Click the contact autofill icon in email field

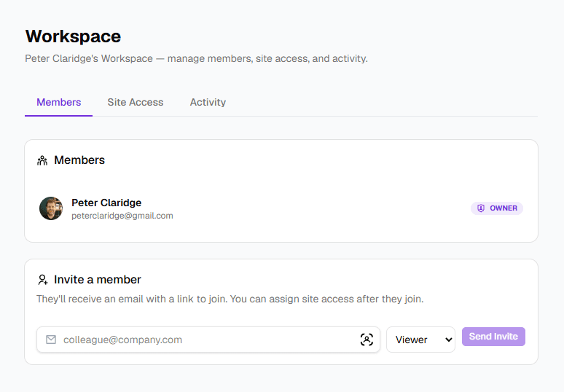tap(367, 340)
